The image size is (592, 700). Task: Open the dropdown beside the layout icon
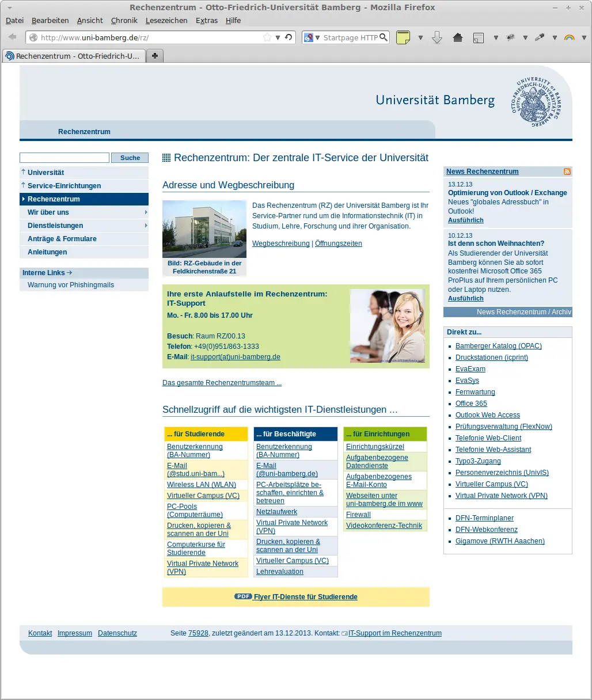click(x=496, y=38)
